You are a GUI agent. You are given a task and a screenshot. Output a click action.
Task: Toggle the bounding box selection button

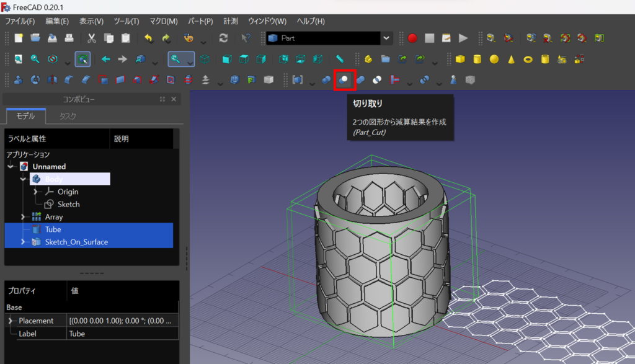coord(82,59)
